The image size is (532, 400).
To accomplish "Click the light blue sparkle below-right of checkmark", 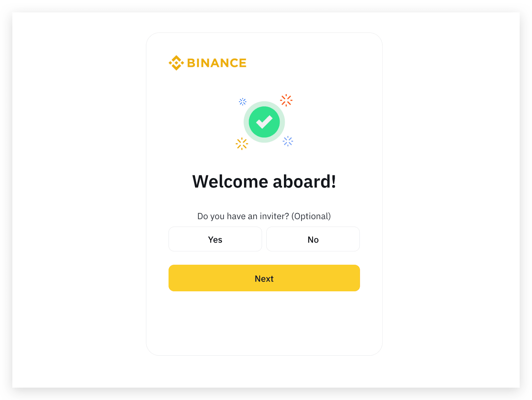I will pos(288,141).
